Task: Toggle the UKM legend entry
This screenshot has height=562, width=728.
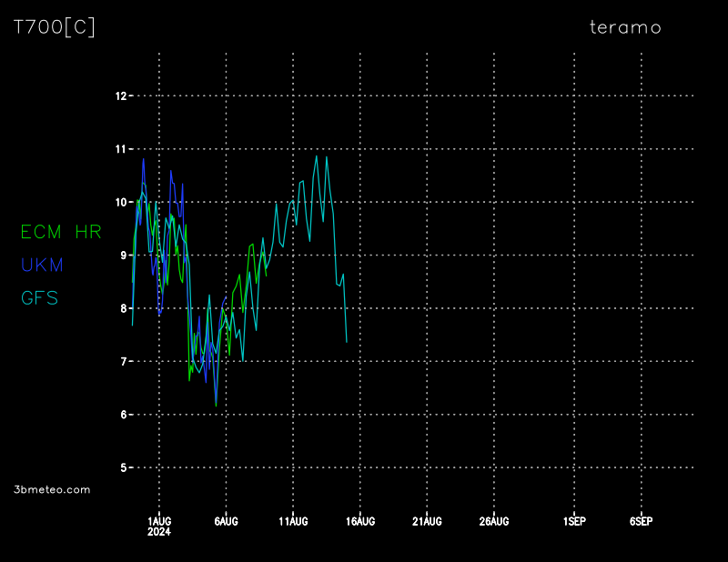Action: coord(42,266)
